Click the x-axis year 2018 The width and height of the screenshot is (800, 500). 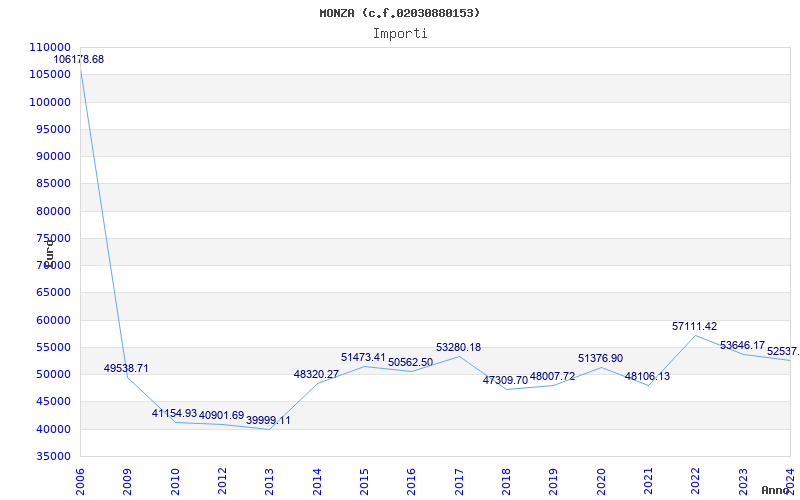point(506,482)
